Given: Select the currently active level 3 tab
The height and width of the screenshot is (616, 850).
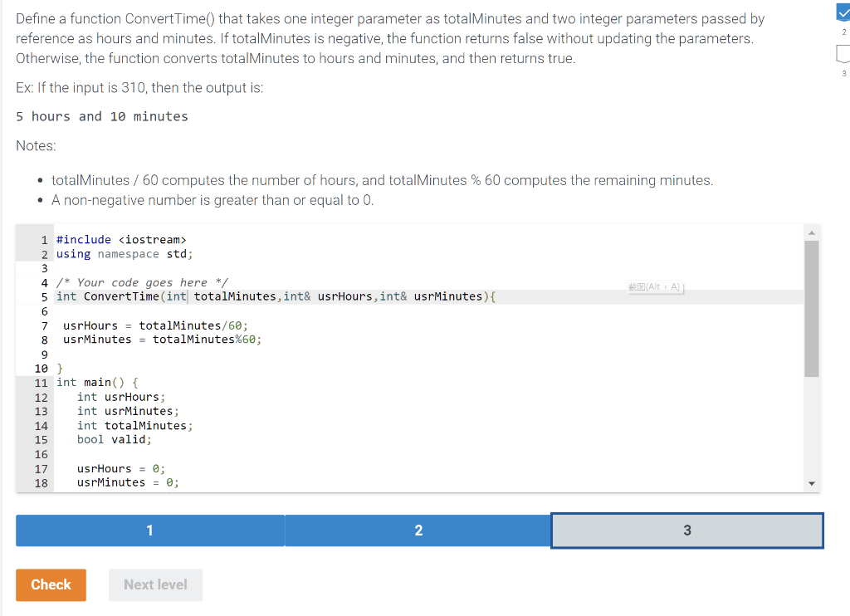Looking at the screenshot, I should (686, 530).
